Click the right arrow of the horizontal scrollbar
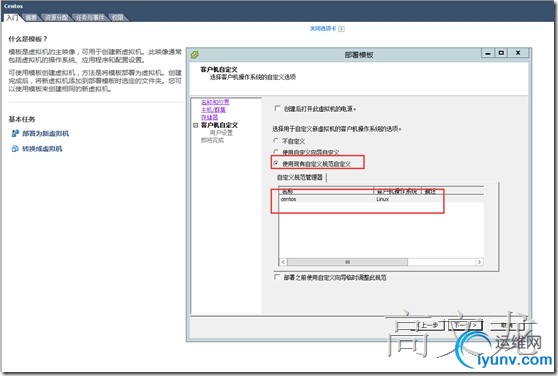This screenshot has height=376, width=558. (479, 262)
